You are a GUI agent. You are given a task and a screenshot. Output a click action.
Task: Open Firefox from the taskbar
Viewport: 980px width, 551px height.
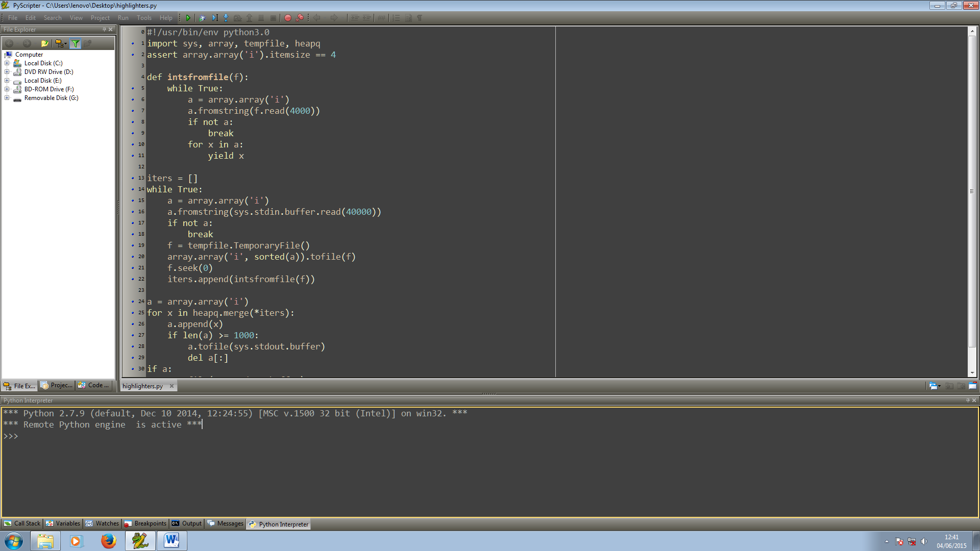coord(108,541)
